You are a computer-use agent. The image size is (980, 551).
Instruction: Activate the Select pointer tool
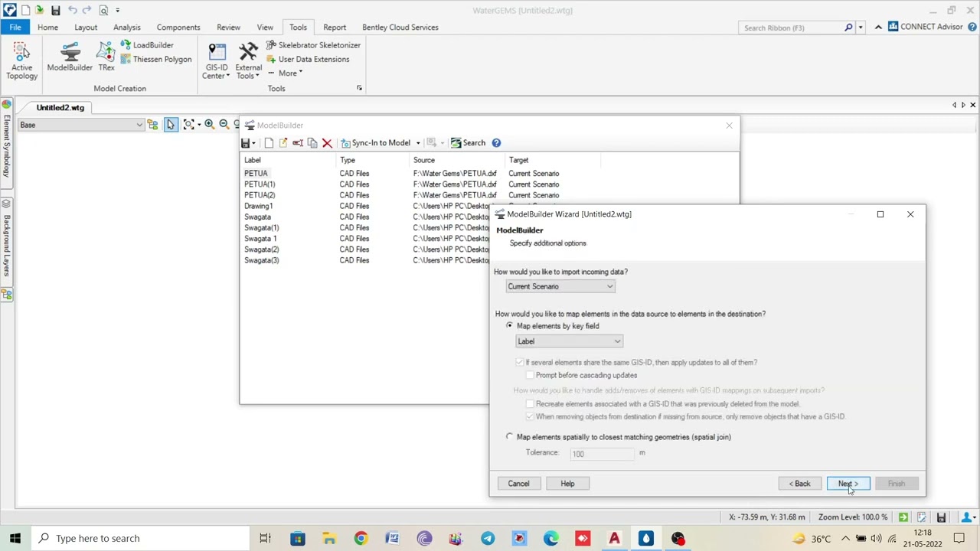click(170, 125)
